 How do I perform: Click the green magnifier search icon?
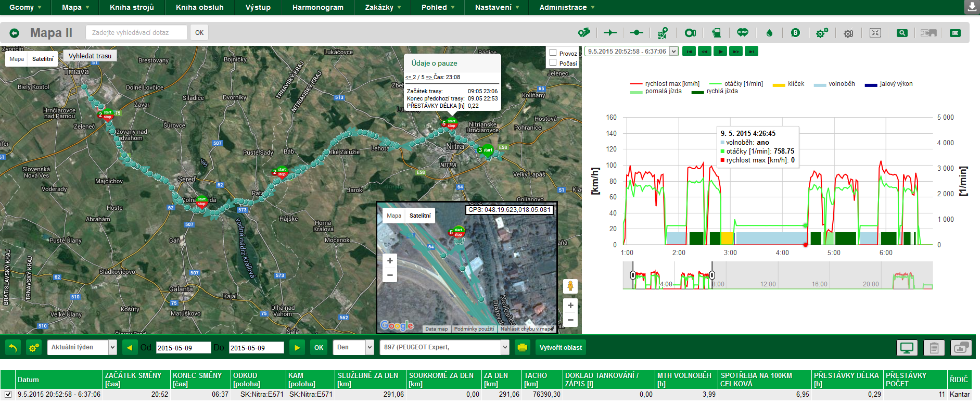(x=902, y=33)
